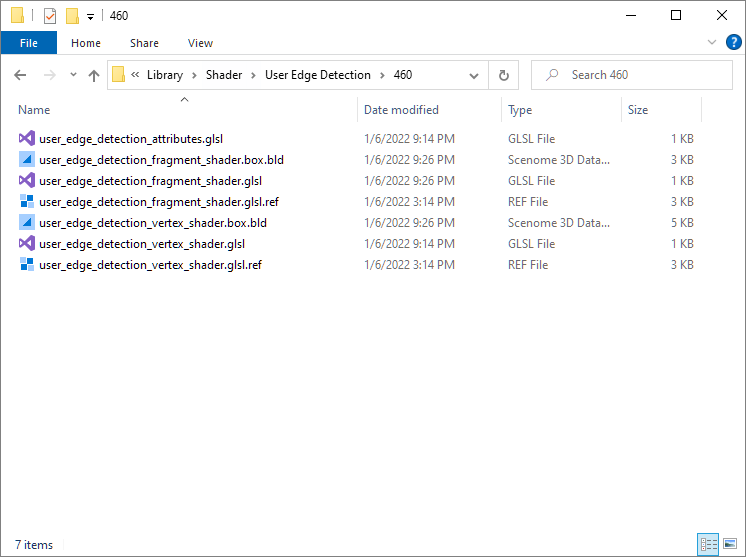Image resolution: width=746 pixels, height=557 pixels.
Task: Expand subfolders arrow after User Edge Detection
Action: point(382,75)
